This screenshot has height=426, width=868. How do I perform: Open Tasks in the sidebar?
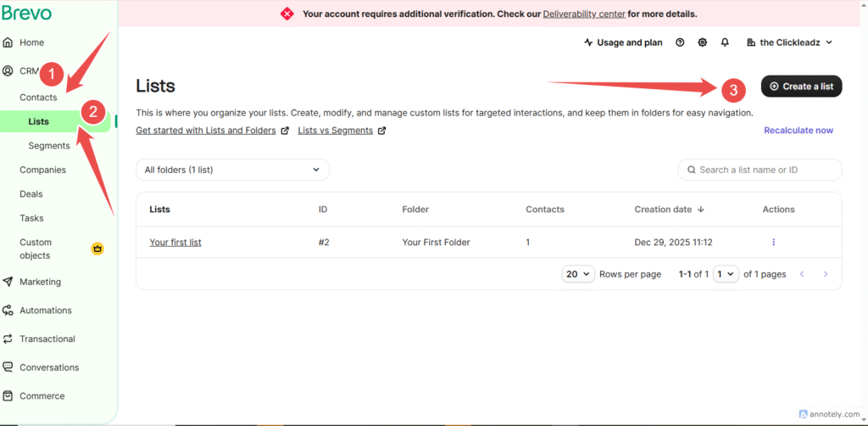(x=31, y=218)
